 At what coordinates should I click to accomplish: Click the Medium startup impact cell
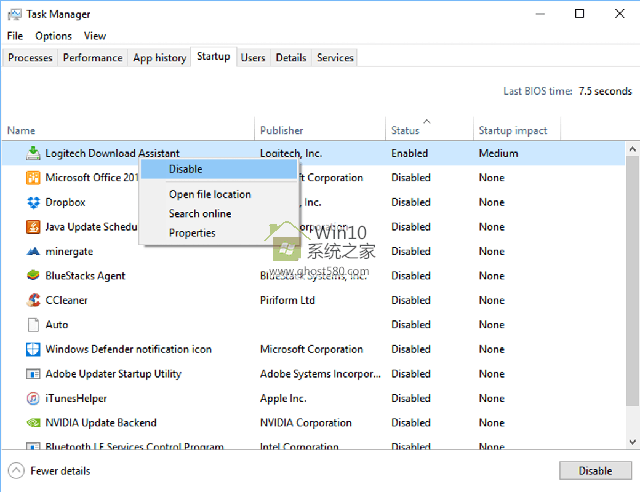tap(498, 153)
